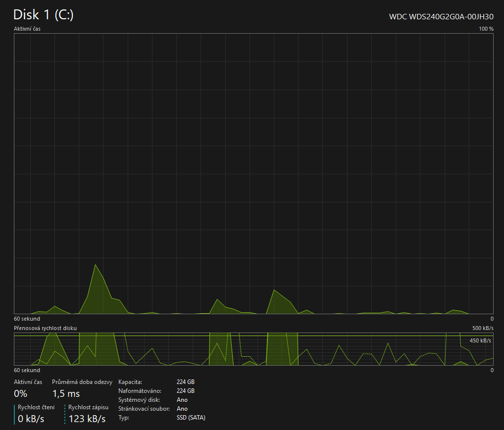
Task: Click the SSD (SATA) type value
Action: click(191, 418)
